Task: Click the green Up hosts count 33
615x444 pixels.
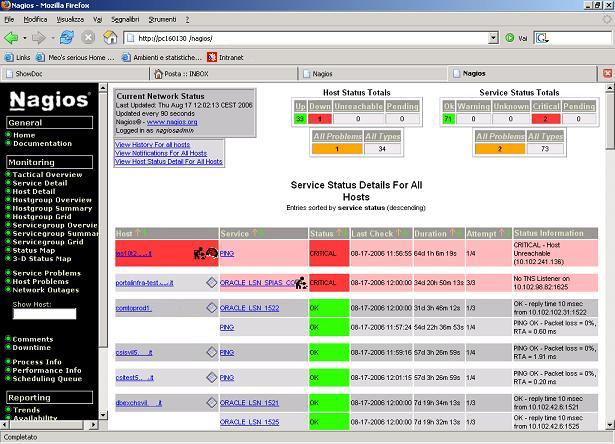Action: point(300,119)
